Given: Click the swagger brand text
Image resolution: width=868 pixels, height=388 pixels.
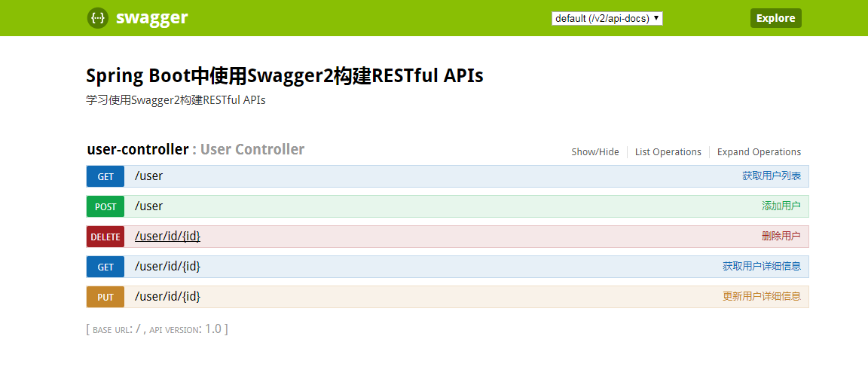Looking at the screenshot, I should tap(152, 18).
